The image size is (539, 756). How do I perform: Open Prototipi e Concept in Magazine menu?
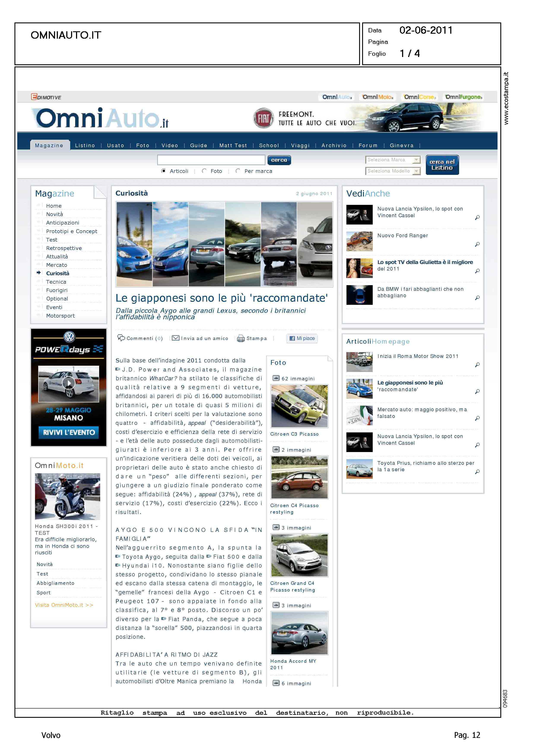(72, 231)
